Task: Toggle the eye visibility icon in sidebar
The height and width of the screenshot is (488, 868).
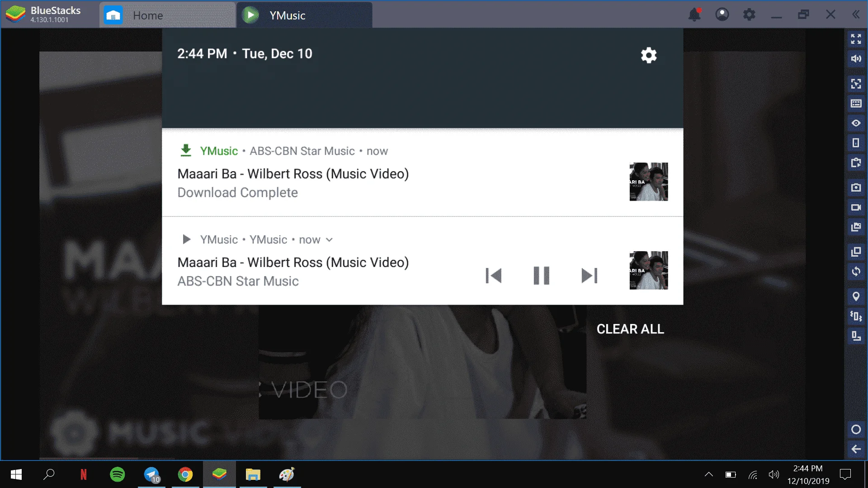Action: 856,123
